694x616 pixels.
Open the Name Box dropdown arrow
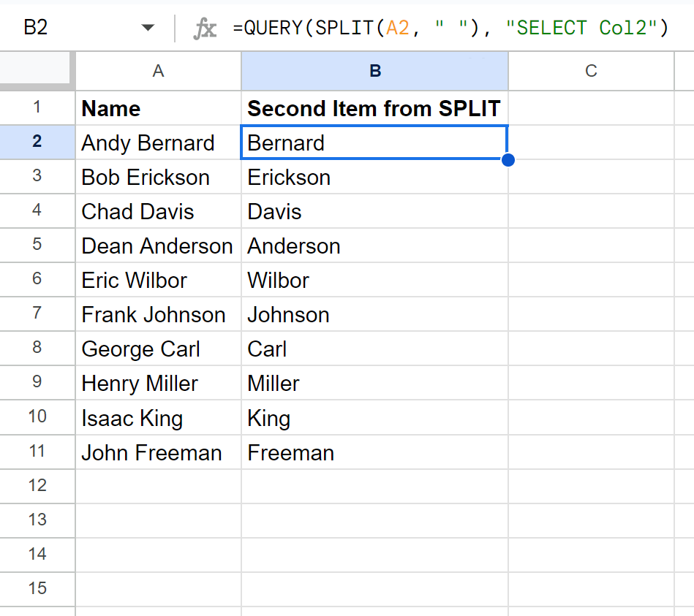(x=148, y=28)
